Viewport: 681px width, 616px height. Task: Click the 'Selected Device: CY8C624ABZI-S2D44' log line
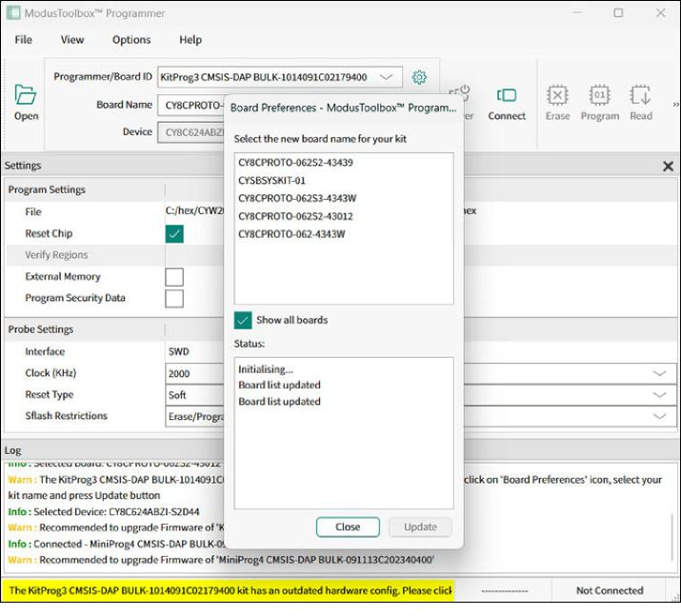(x=104, y=512)
